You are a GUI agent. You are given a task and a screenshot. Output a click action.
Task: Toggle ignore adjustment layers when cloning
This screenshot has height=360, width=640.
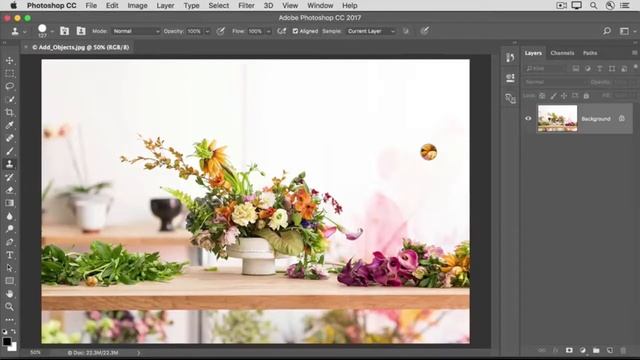pos(406,31)
